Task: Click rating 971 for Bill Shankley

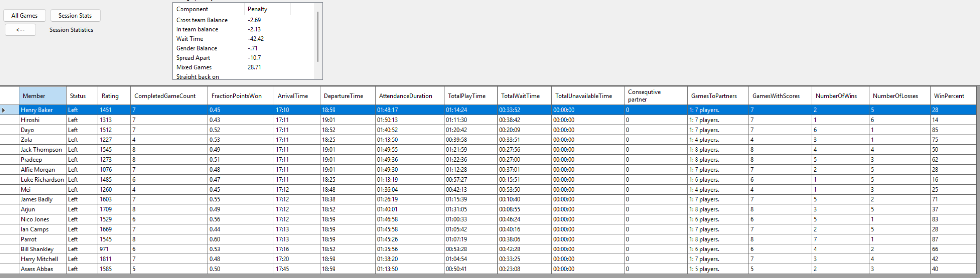Action: click(114, 249)
